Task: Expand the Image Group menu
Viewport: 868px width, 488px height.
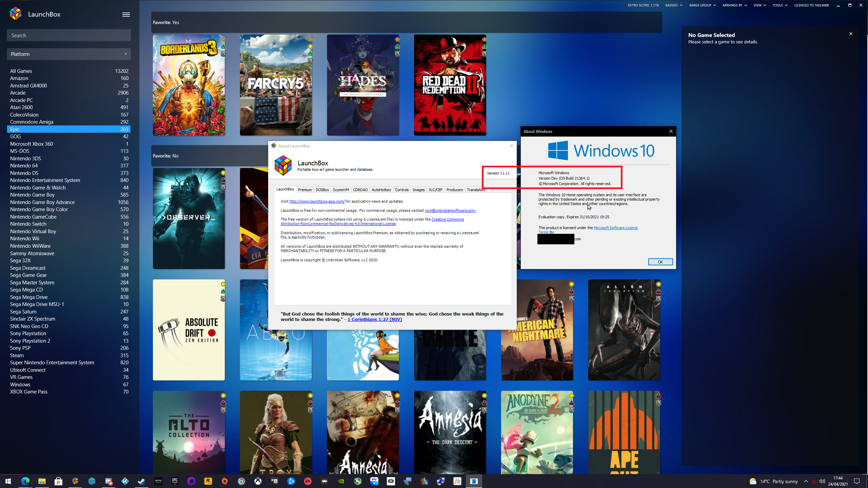Action: click(702, 5)
